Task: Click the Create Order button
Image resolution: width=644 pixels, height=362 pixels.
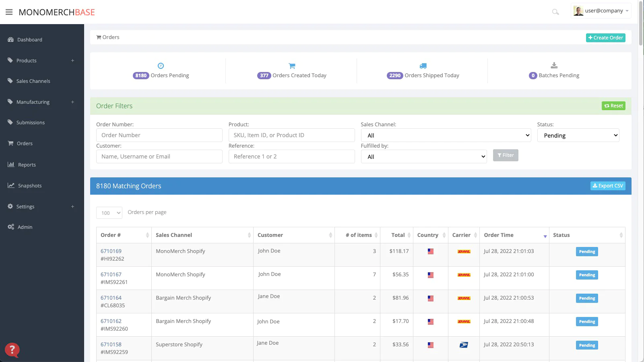Action: [x=605, y=38]
